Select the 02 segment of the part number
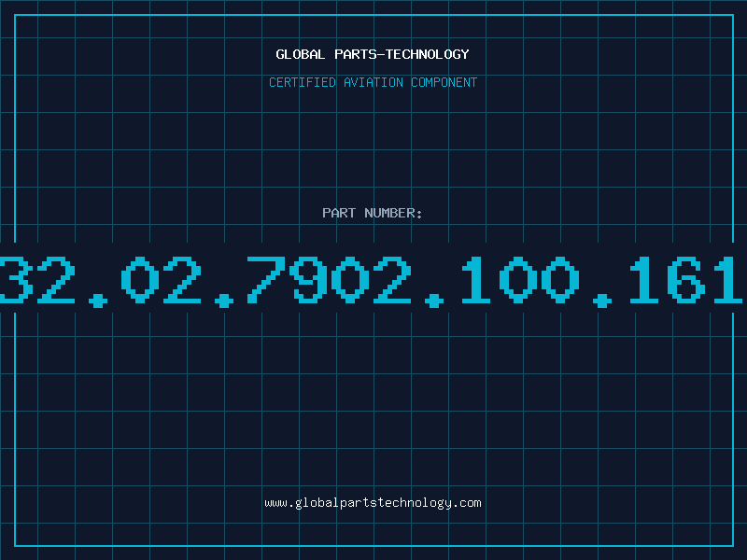This screenshot has height=560, width=747. [161, 279]
